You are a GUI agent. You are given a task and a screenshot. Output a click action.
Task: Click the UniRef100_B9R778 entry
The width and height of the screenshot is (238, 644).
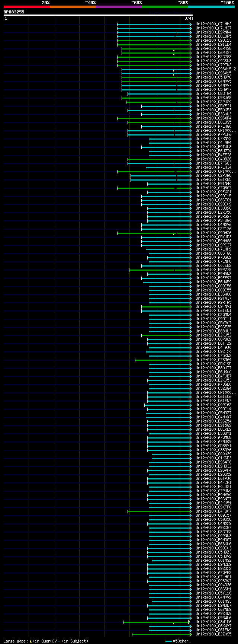tap(213, 270)
